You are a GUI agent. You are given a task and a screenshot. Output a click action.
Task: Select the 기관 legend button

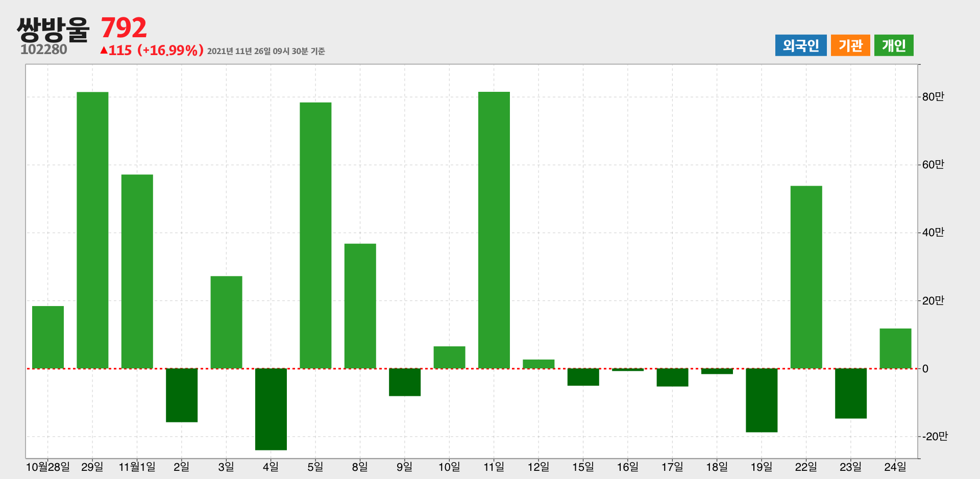850,45
